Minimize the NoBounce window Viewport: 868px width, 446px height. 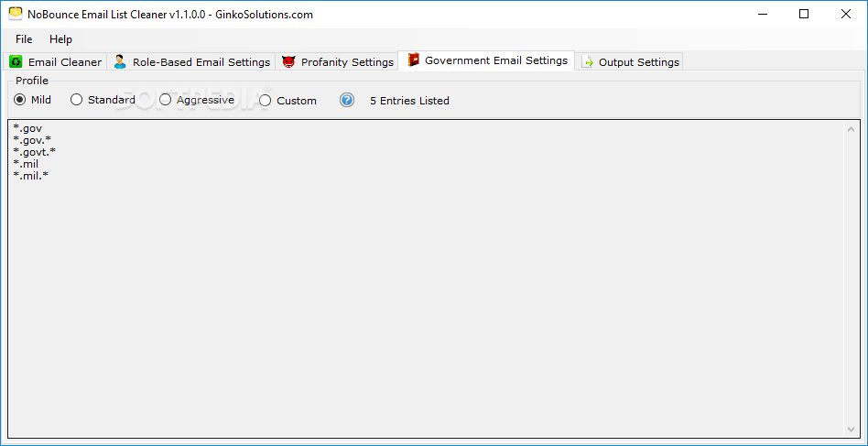click(763, 15)
